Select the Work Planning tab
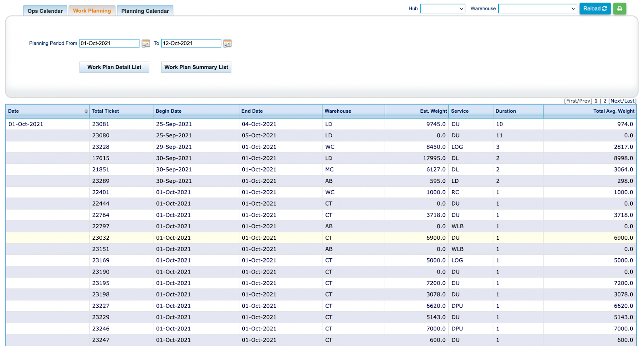Image resolution: width=644 pixels, height=346 pixels. pyautogui.click(x=92, y=11)
